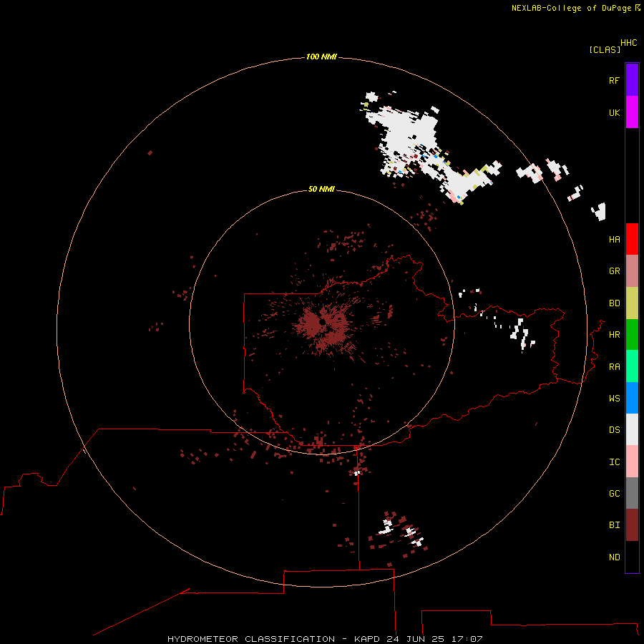Click the HR green legend swatch
The height and width of the screenshot is (644, 644).
(632, 335)
